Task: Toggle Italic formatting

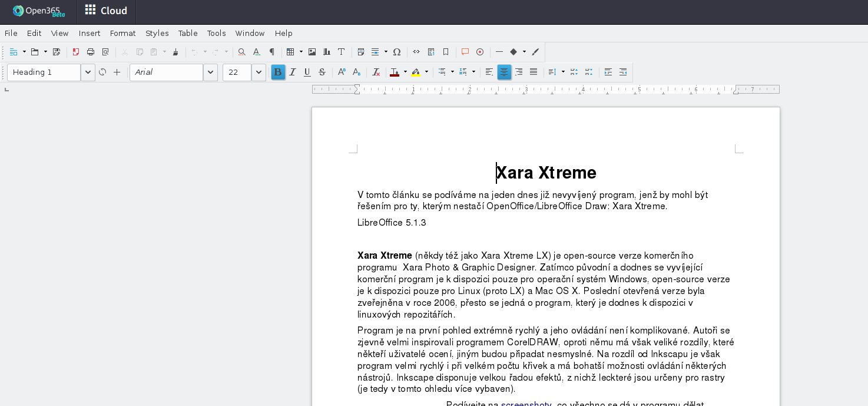Action: (293, 72)
